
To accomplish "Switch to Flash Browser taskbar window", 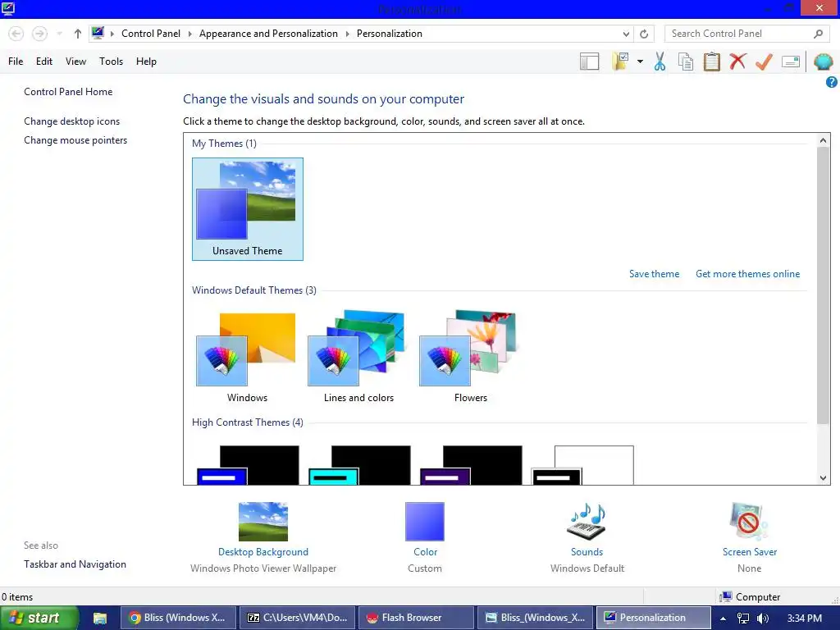I will pos(416,618).
